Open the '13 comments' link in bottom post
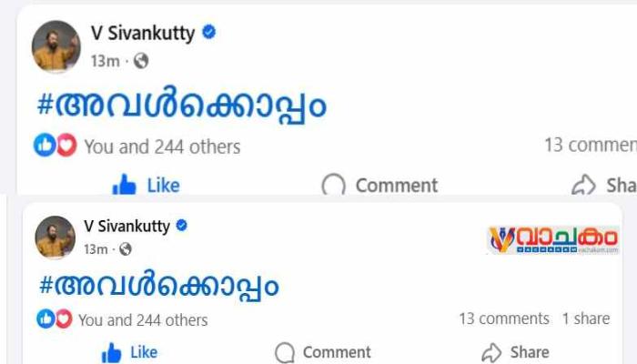637x364 pixels. coord(504,318)
